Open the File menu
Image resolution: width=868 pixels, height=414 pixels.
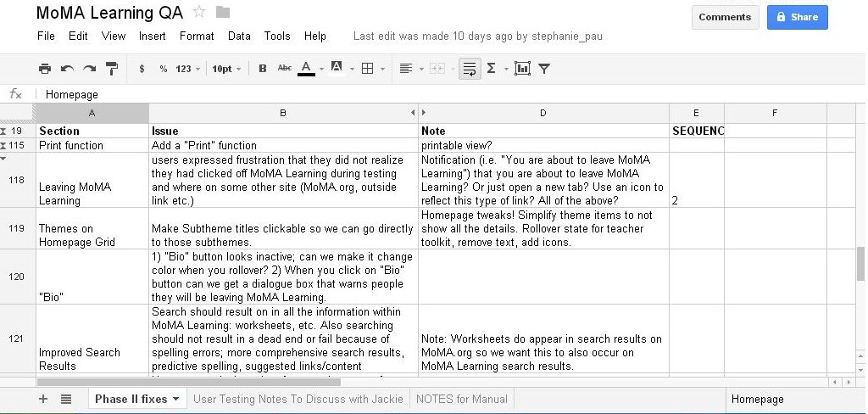point(46,36)
